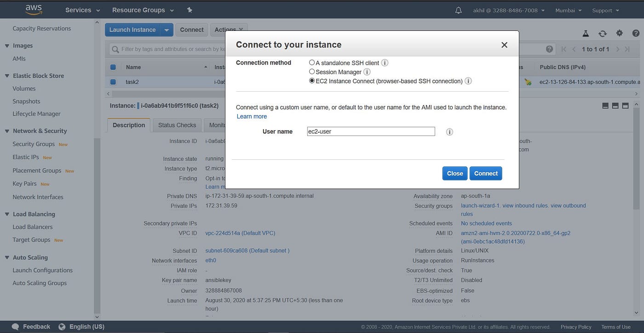Toggle the select-all checkbox in table header
The width and height of the screenshot is (644, 333).
coord(113,67)
